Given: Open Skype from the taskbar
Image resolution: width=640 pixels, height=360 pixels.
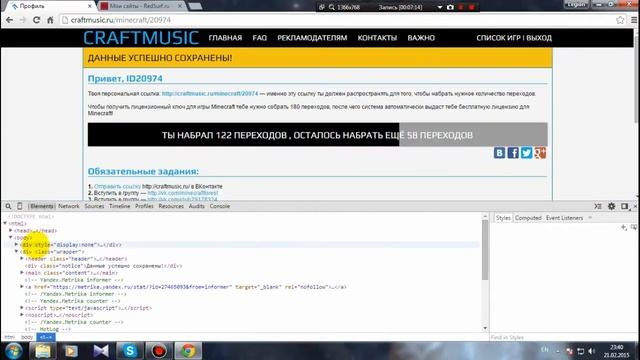Looking at the screenshot, I should (130, 351).
